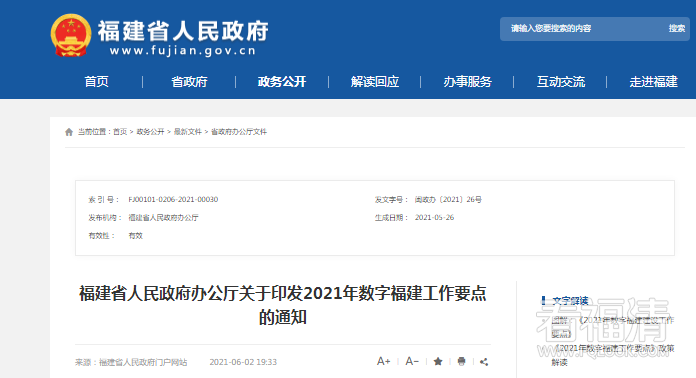The height and width of the screenshot is (378, 696).
Task: Click the national emblem logo
Action: tap(71, 35)
